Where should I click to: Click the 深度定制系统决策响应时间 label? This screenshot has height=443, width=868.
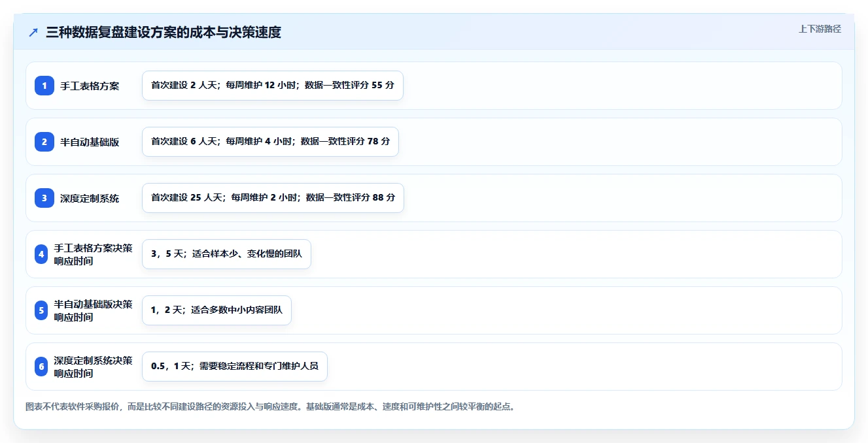94,367
